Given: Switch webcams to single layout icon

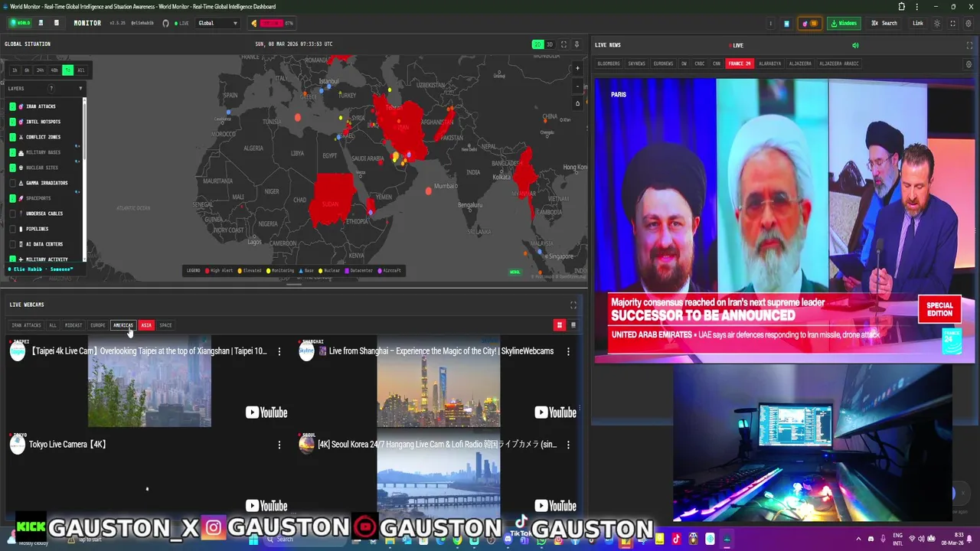Looking at the screenshot, I should tap(573, 325).
